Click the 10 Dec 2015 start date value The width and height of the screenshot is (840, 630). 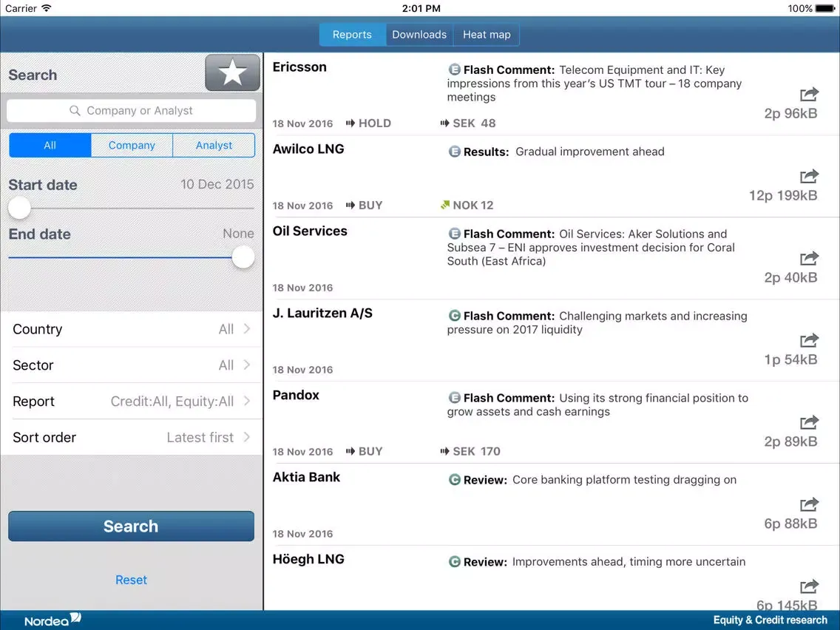pos(217,184)
